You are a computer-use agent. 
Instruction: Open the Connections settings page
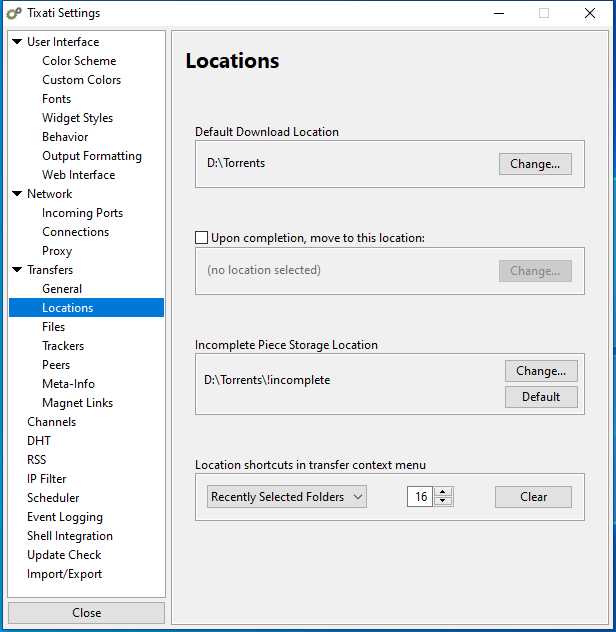[75, 232]
